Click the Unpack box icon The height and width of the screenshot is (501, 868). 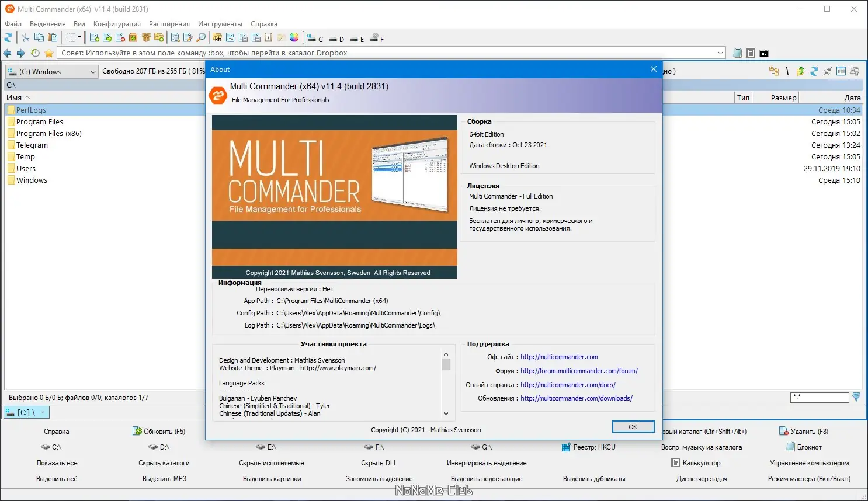click(146, 37)
